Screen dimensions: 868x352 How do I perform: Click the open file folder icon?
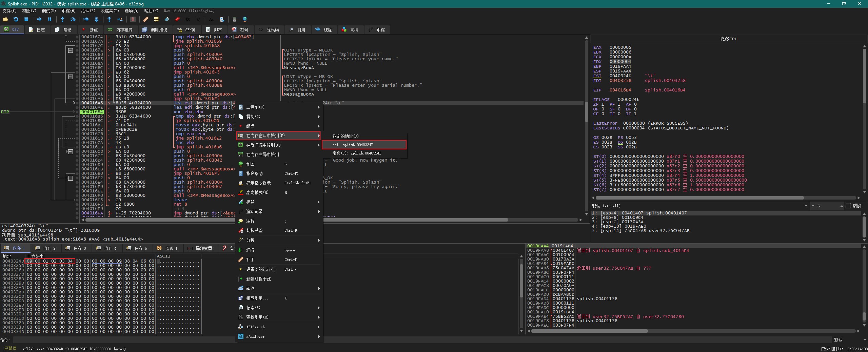(5, 19)
